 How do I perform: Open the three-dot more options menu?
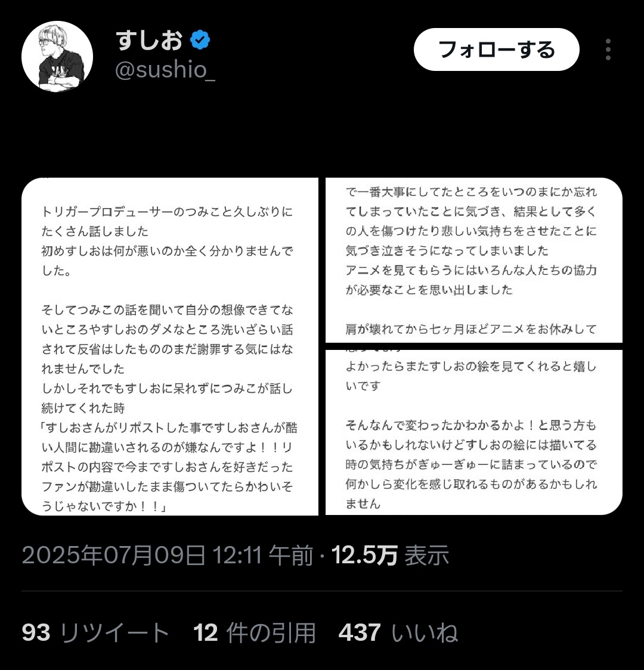[608, 49]
